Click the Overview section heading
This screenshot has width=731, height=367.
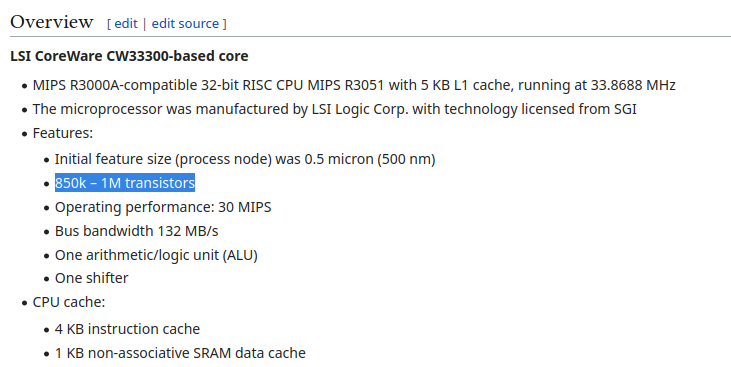[x=52, y=22]
